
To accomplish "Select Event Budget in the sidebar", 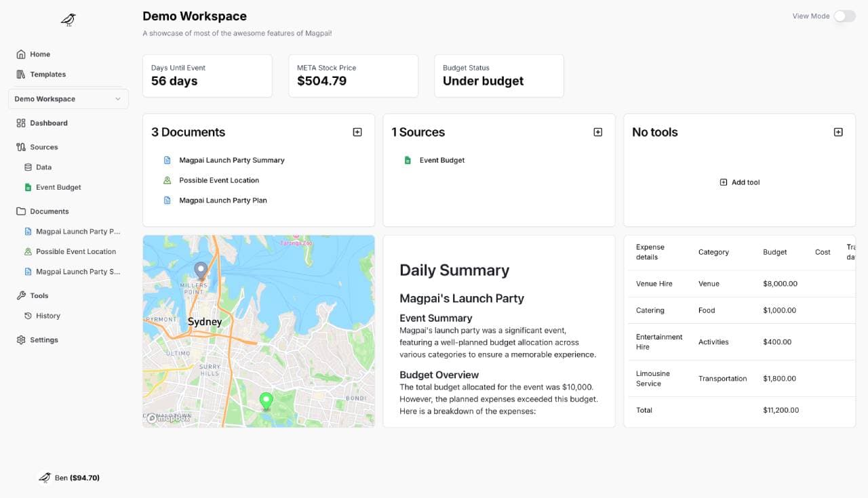I will tap(58, 188).
